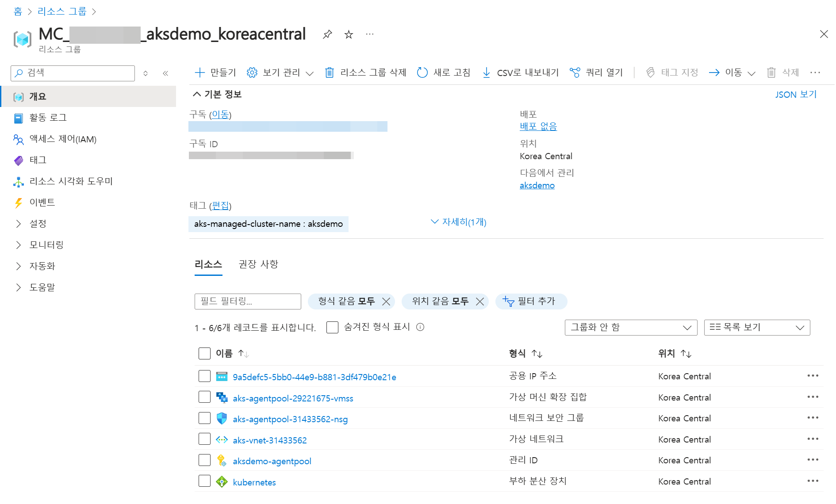Open context menu for 9a5defc5 public IP row
The width and height of the screenshot is (836, 504).
(x=813, y=376)
